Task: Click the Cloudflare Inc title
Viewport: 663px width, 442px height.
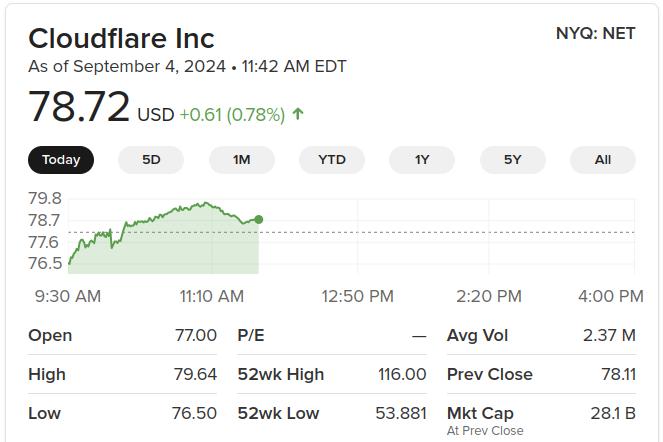Action: pos(121,38)
